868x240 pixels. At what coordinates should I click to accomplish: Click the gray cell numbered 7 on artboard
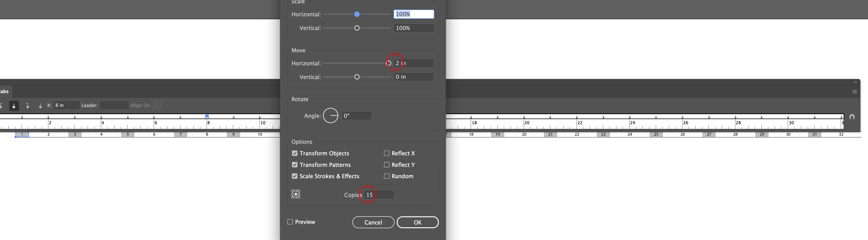click(181, 135)
